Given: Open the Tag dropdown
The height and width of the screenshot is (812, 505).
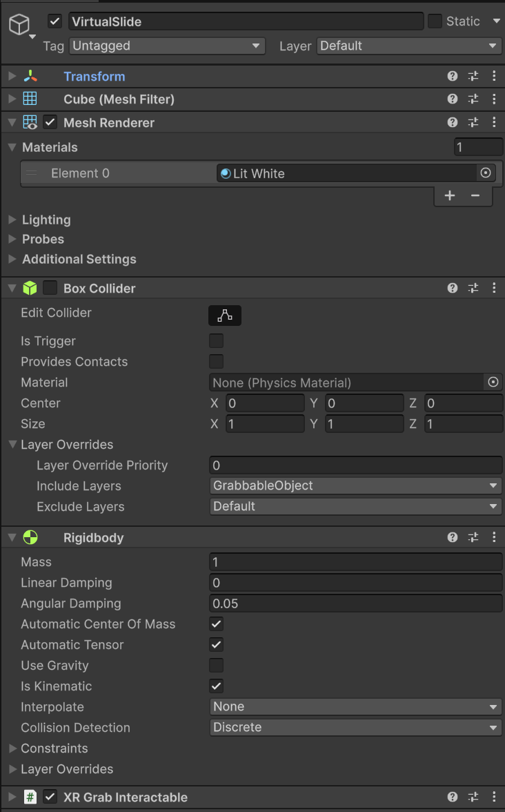Looking at the screenshot, I should [x=167, y=46].
